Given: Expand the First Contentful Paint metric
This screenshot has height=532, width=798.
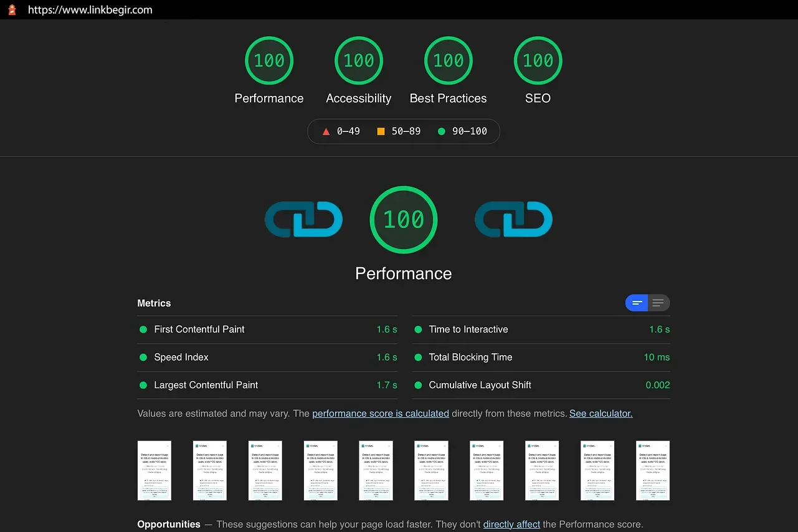Looking at the screenshot, I should pos(199,330).
